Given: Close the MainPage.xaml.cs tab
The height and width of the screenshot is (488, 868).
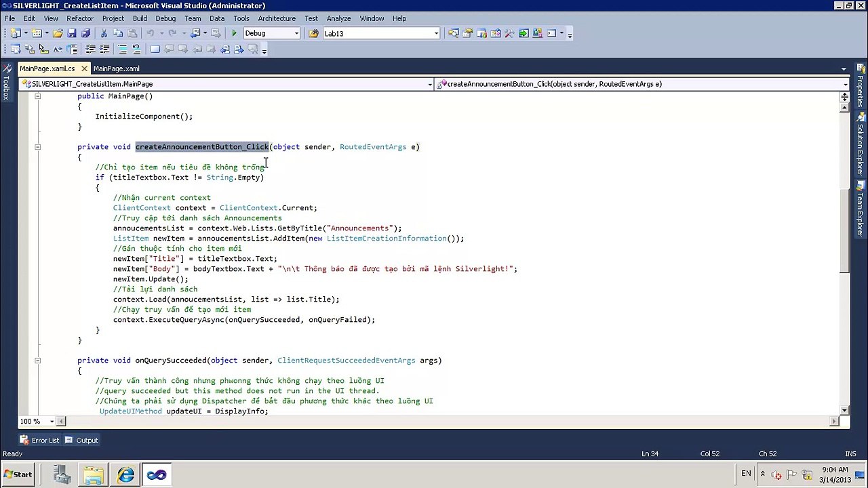Looking at the screenshot, I should [84, 68].
